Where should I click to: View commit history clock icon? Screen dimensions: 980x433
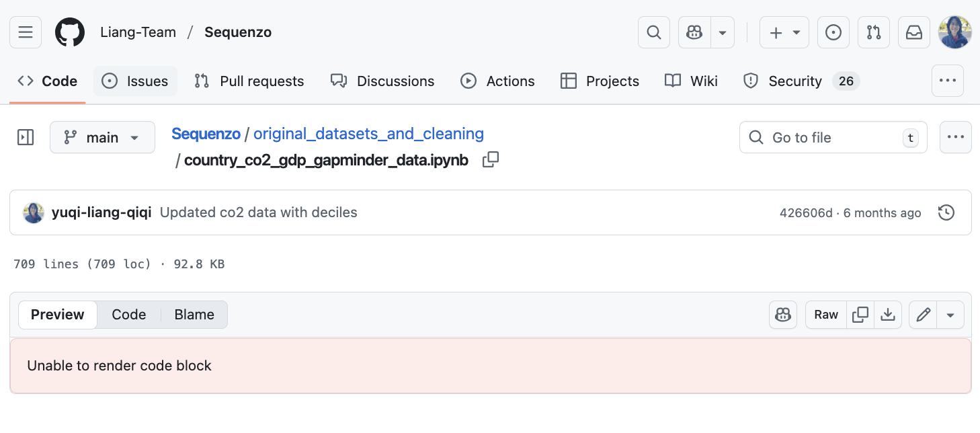click(946, 212)
